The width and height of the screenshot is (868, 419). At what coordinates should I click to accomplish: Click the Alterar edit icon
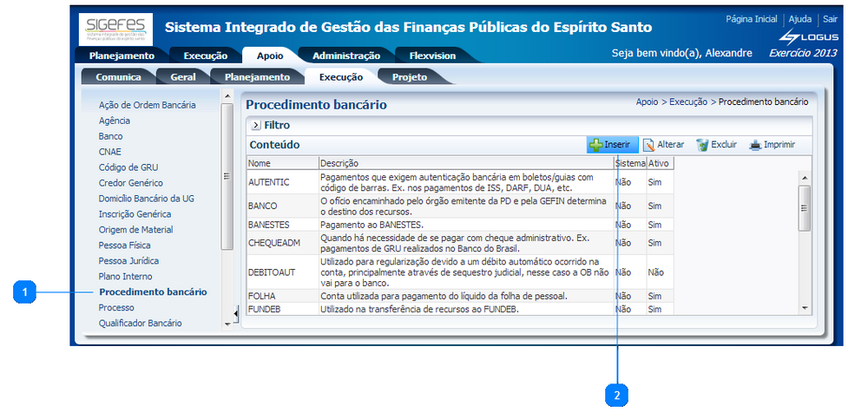[648, 145]
